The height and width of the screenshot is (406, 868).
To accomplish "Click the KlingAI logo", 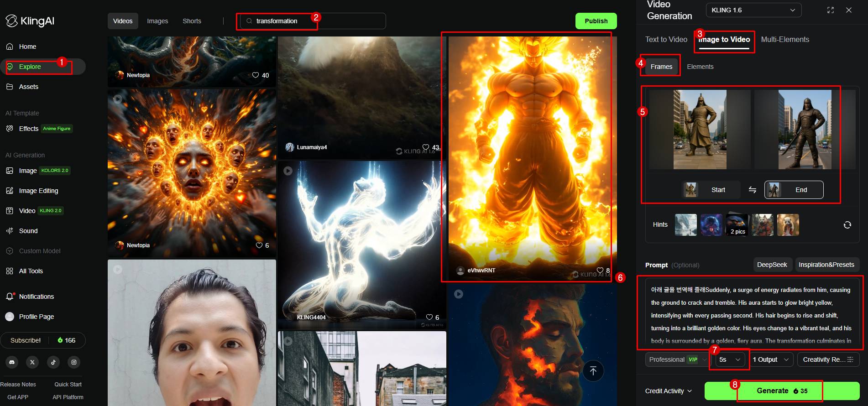I will coord(30,21).
